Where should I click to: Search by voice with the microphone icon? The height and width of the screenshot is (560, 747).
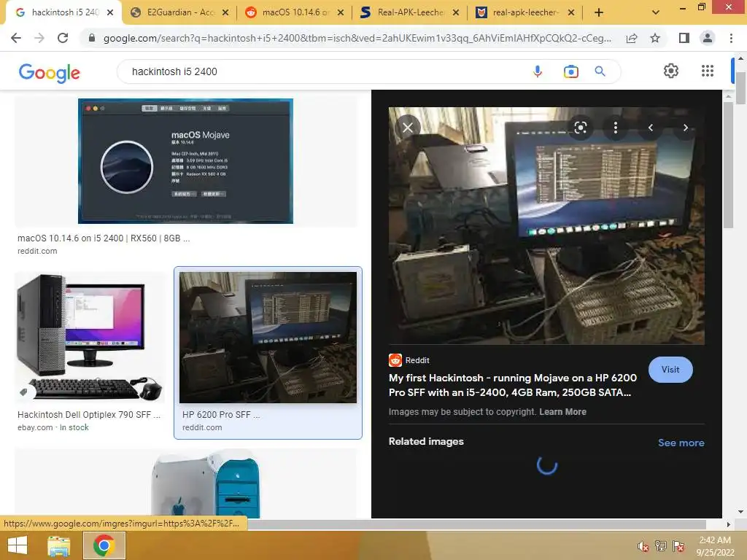(538, 71)
